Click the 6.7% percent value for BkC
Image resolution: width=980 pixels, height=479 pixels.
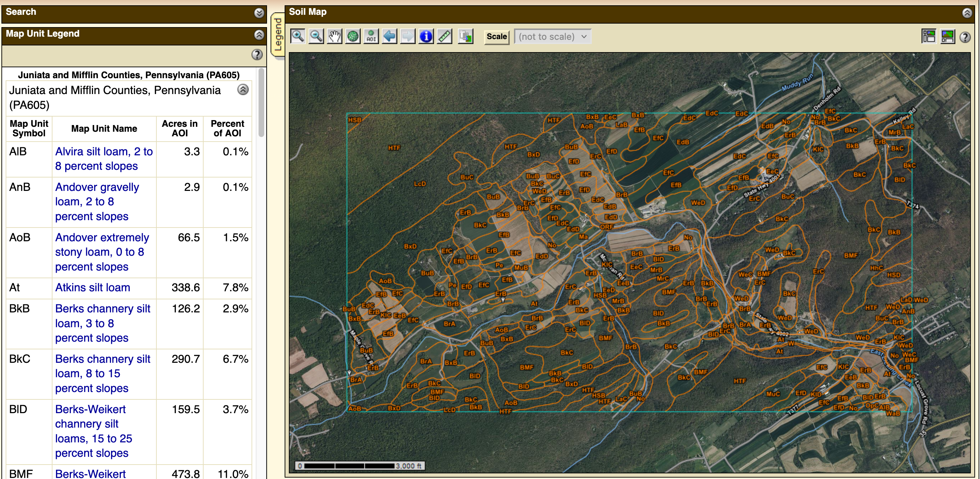click(x=236, y=359)
